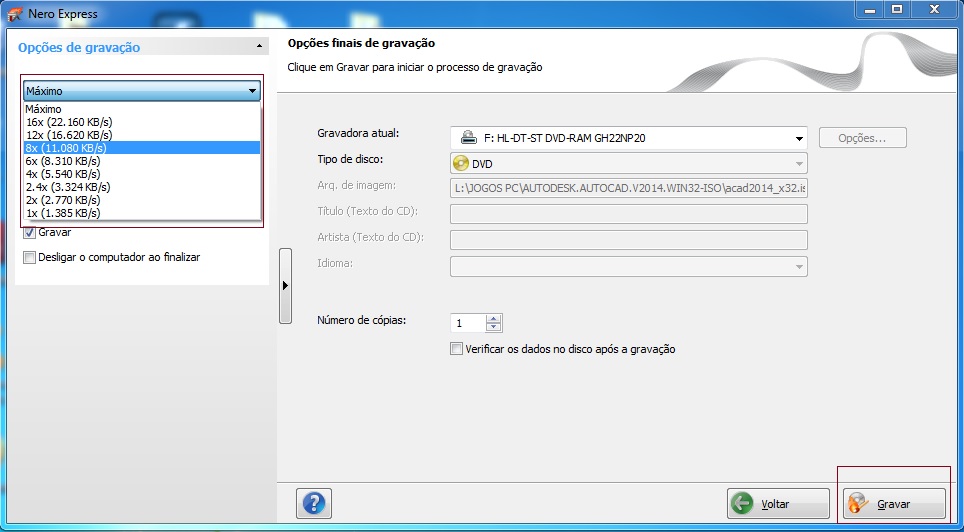Go back with the Voltar button
This screenshot has width=964, height=532.
coord(778,504)
